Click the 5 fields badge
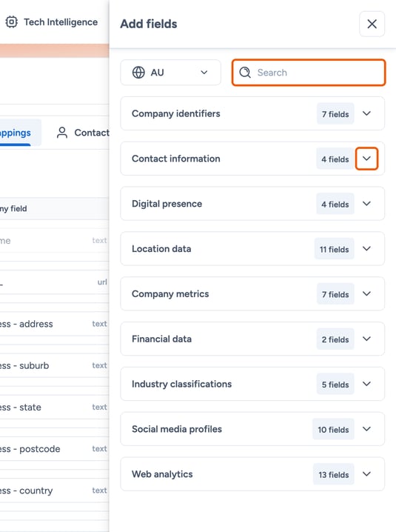Viewport: 396px width, 532px height. (x=335, y=385)
